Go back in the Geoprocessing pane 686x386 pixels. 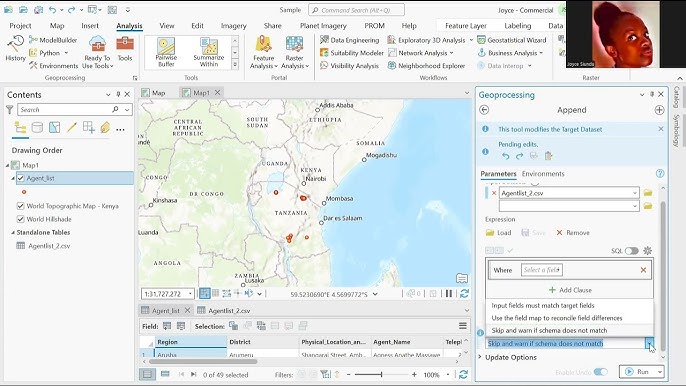tap(484, 110)
